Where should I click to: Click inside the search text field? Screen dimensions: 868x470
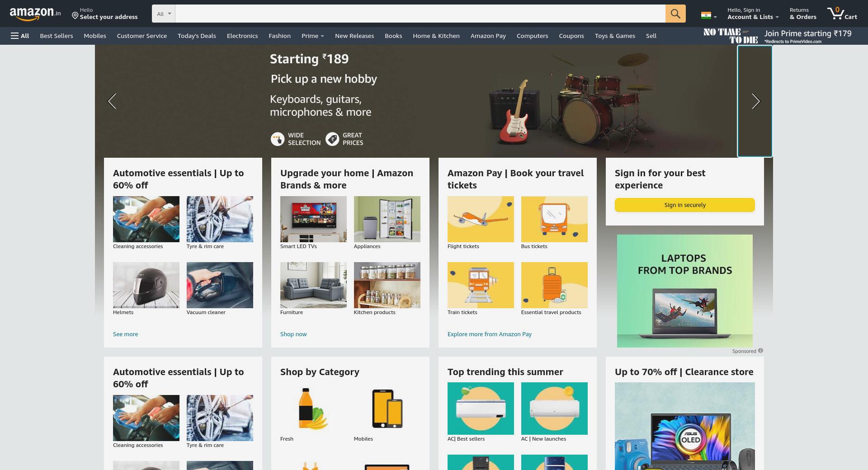pos(420,14)
